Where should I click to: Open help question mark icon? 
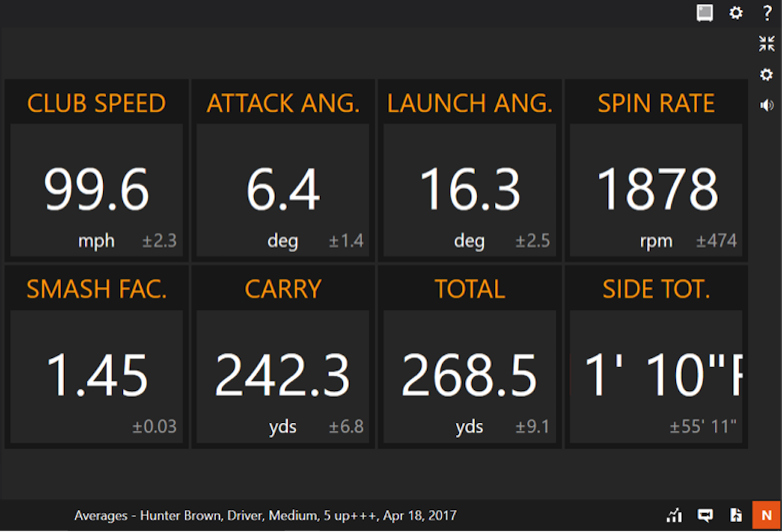click(767, 12)
